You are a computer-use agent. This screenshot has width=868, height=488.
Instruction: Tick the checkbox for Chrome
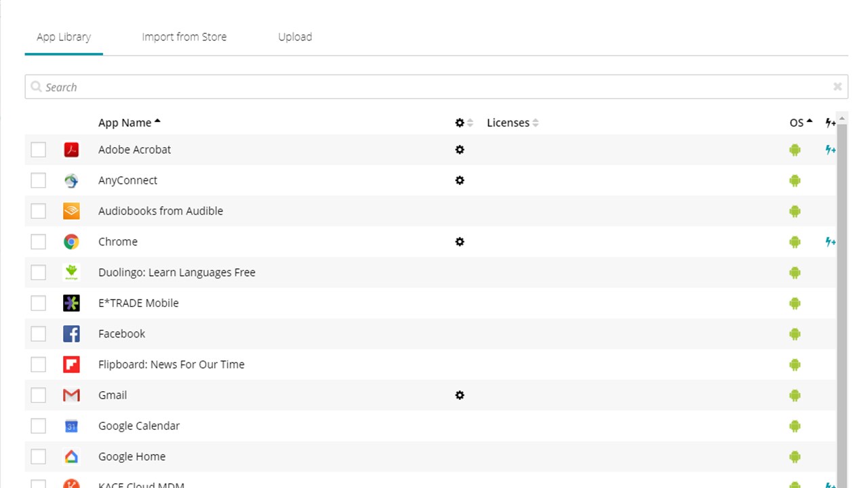[x=39, y=242]
